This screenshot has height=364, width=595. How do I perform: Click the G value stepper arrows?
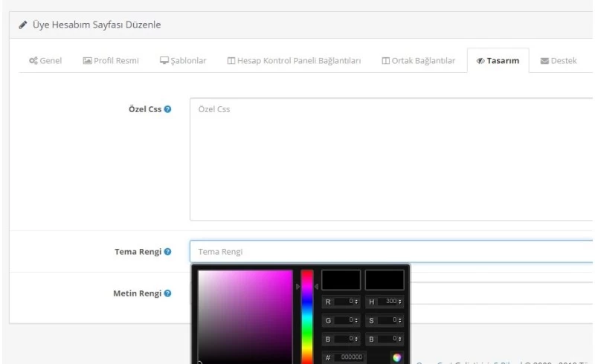tap(356, 320)
